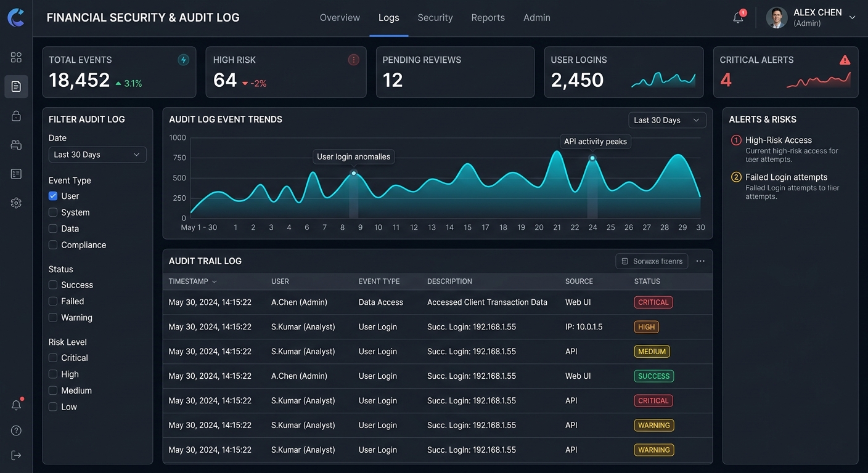This screenshot has width=868, height=473.
Task: Expand the Alex Chen account menu chevron
Action: [853, 17]
